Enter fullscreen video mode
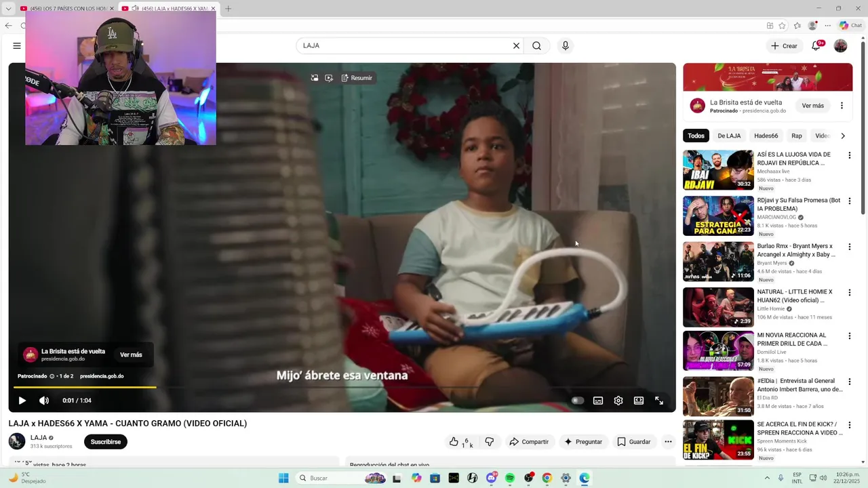Image resolution: width=868 pixels, height=488 pixels. pyautogui.click(x=659, y=401)
